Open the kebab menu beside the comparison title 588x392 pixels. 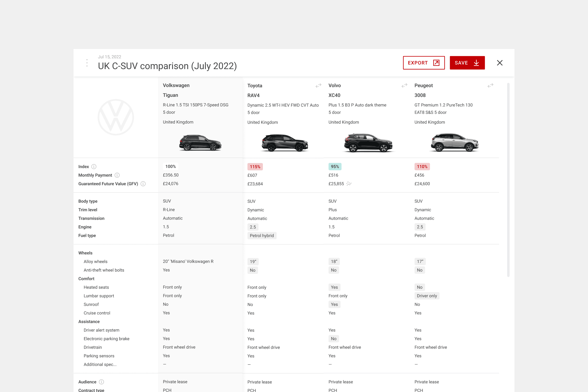point(87,63)
